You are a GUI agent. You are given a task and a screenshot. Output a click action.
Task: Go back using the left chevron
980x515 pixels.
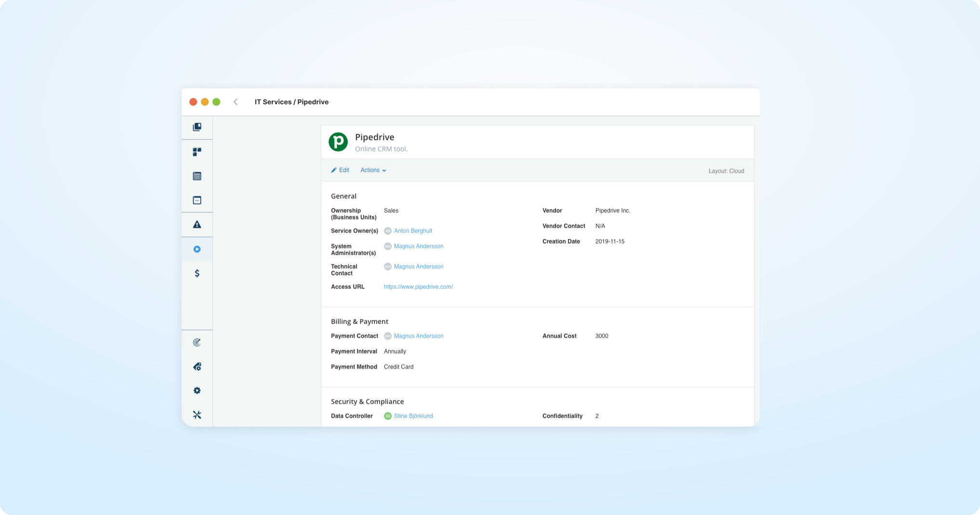[x=236, y=102]
